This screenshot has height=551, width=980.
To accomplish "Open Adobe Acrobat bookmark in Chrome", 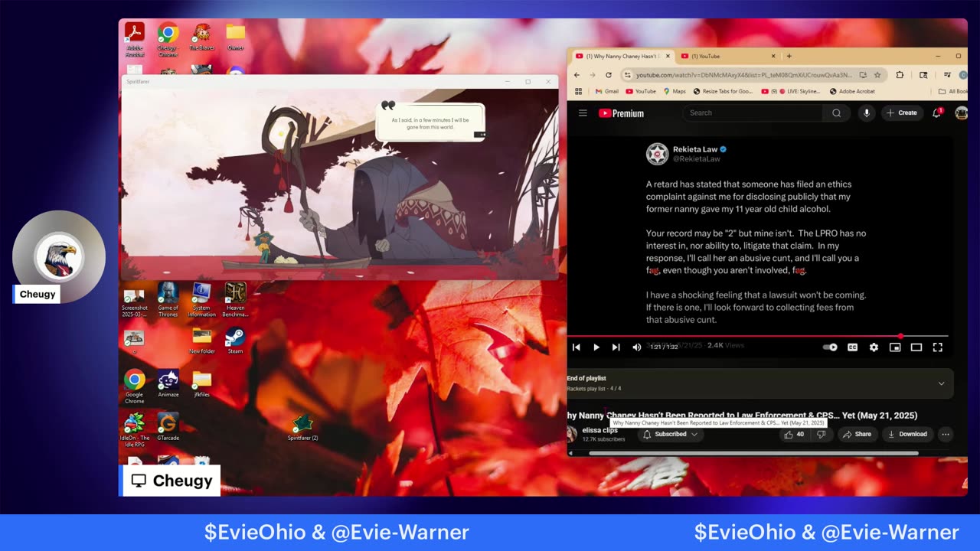I will (851, 91).
